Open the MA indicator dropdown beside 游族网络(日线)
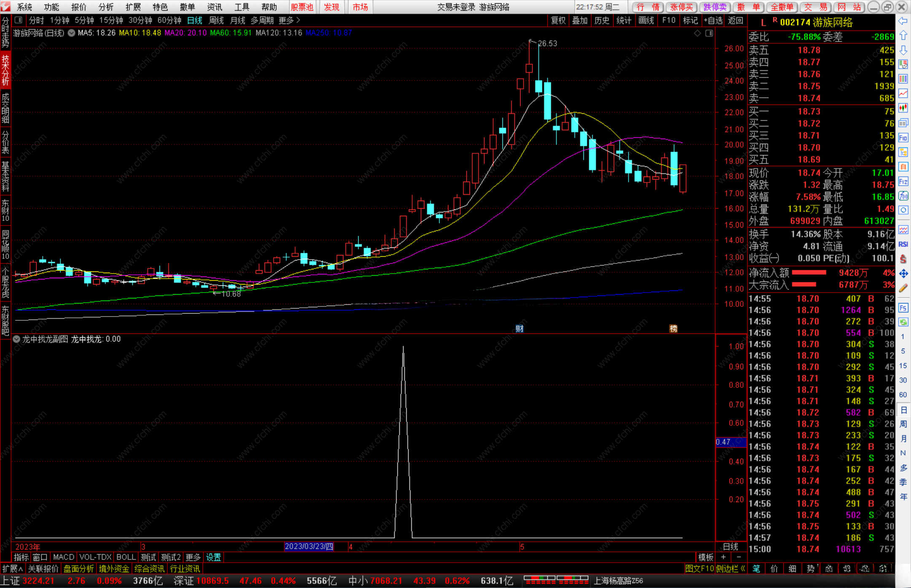The image size is (911, 588). pos(71,33)
